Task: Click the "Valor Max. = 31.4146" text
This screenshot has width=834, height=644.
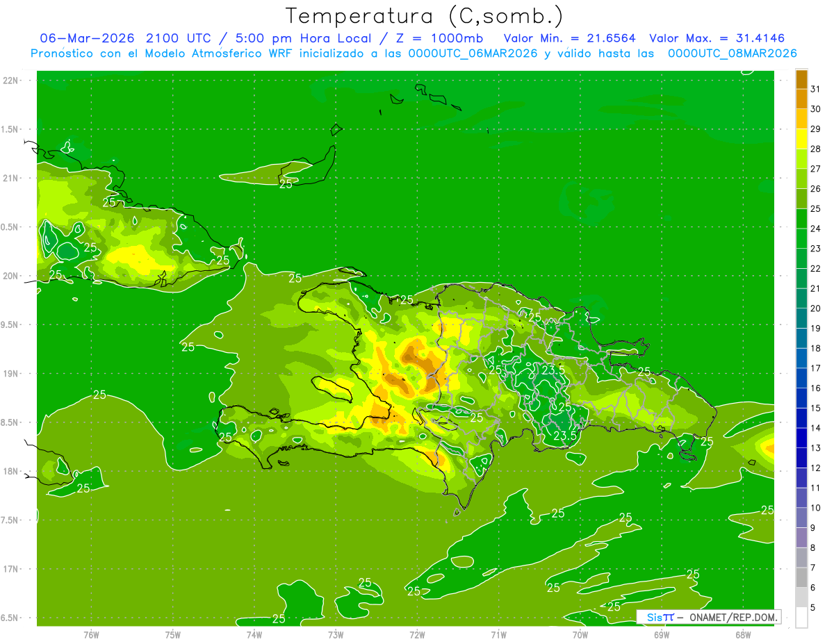Action: (x=717, y=38)
